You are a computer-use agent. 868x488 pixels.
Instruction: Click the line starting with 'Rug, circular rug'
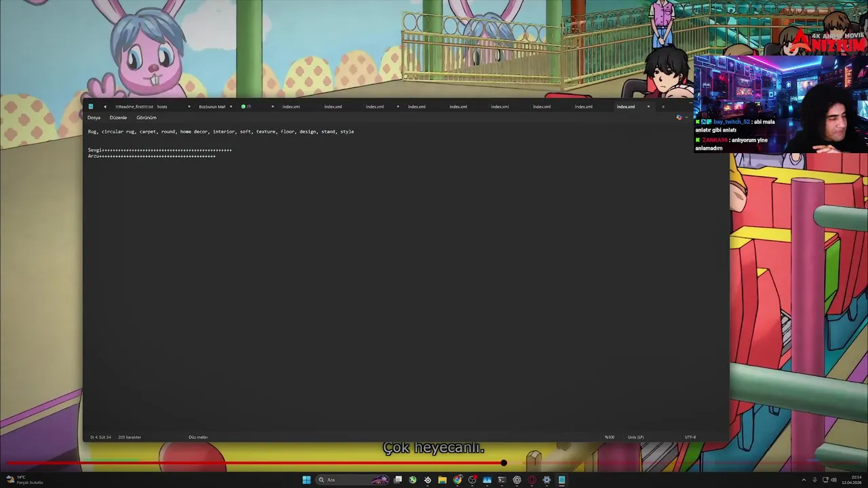221,131
